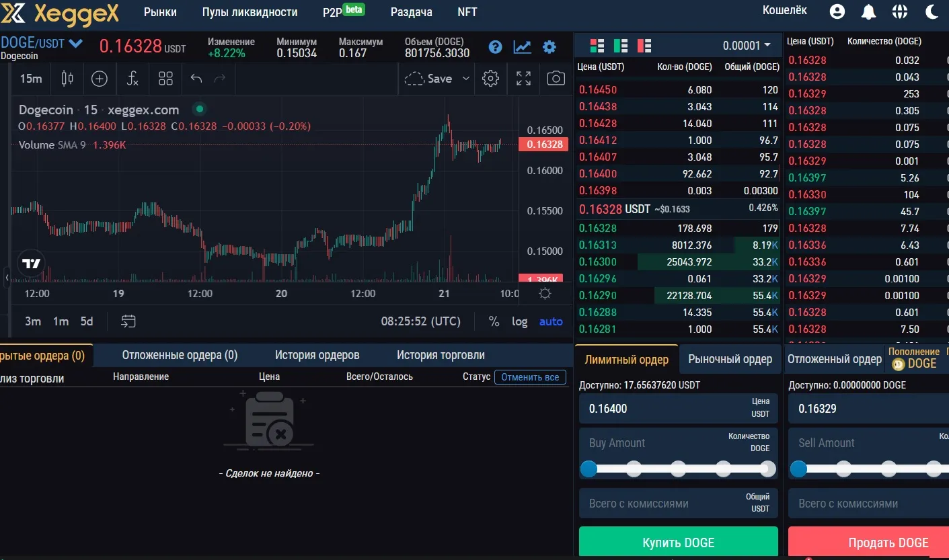Click the Продать DOGE button
Image resolution: width=949 pixels, height=560 pixels.
pyautogui.click(x=868, y=543)
